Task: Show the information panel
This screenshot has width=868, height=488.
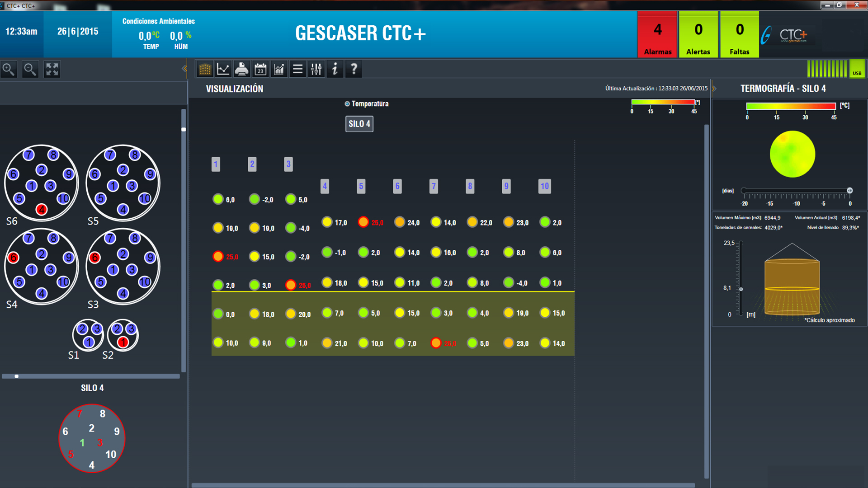Action: (x=335, y=69)
